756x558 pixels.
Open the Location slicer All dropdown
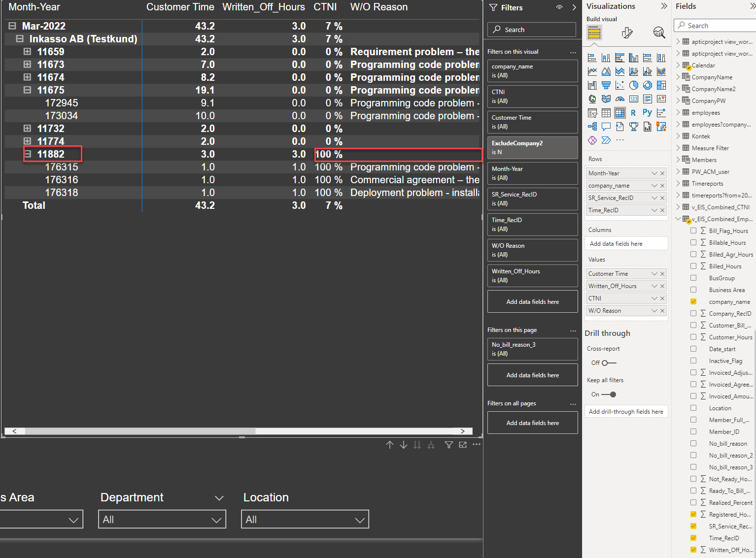click(x=305, y=519)
